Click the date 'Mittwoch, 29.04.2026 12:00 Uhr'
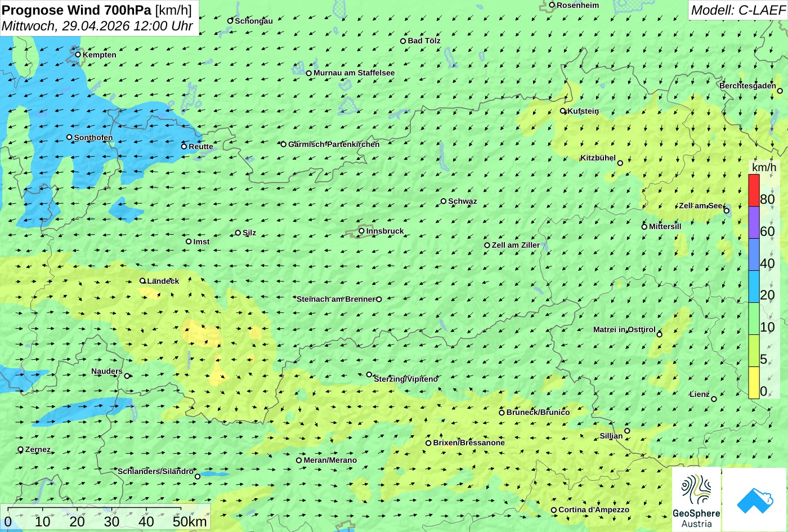 click(x=97, y=26)
